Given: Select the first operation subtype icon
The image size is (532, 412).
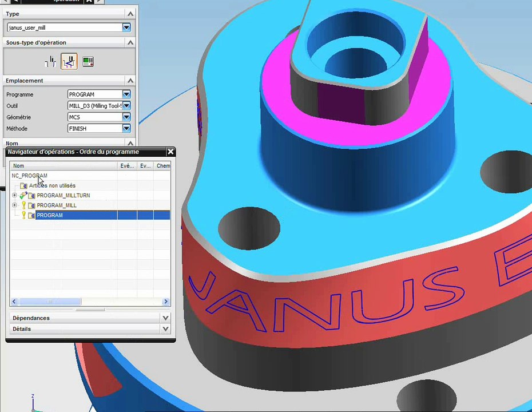Looking at the screenshot, I should click(x=50, y=61).
